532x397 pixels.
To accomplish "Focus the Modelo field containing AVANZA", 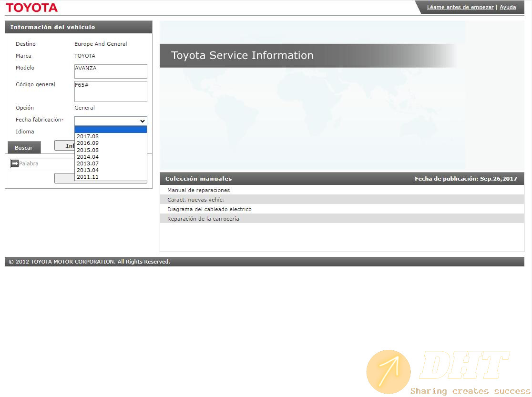I will [x=111, y=71].
